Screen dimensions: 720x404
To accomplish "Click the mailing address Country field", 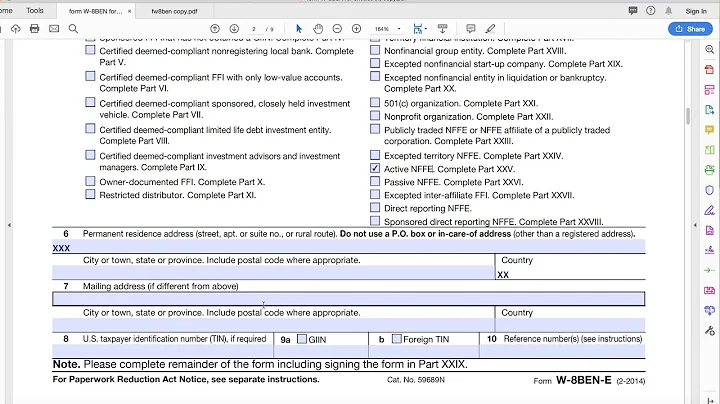I will (570, 325).
